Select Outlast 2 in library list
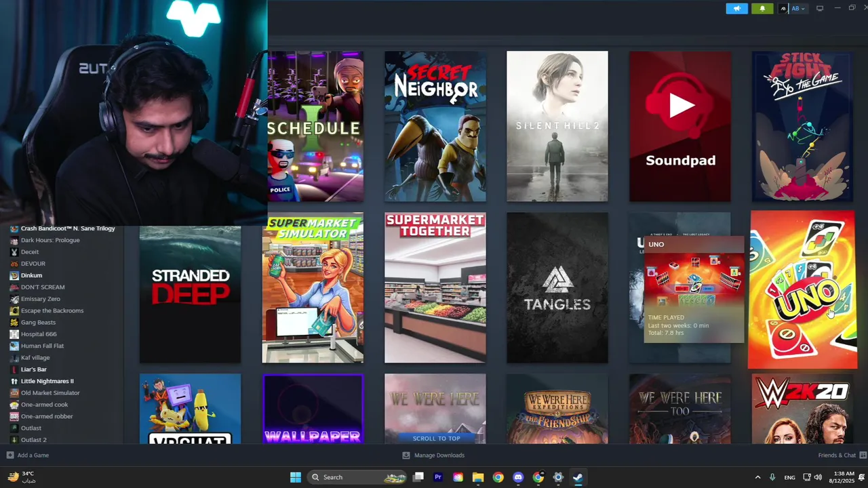 coord(34,440)
